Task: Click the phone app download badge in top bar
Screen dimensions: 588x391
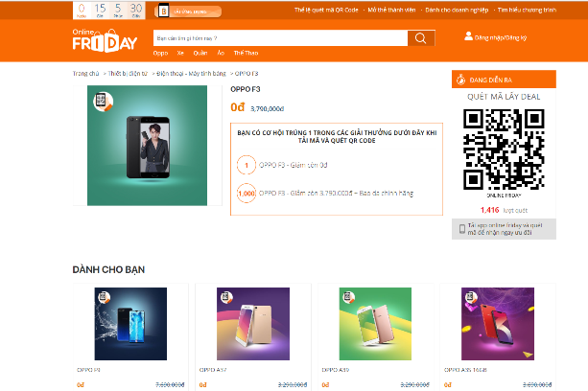Action: click(x=188, y=11)
